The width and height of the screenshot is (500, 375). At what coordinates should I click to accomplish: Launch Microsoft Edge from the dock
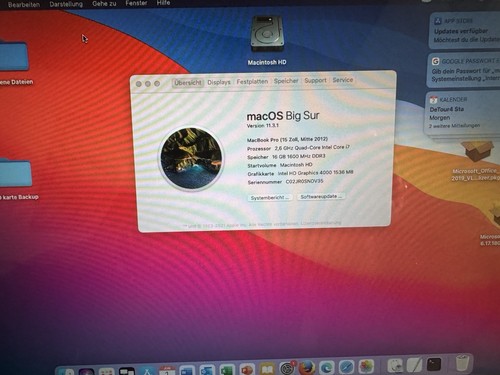(x=327, y=367)
